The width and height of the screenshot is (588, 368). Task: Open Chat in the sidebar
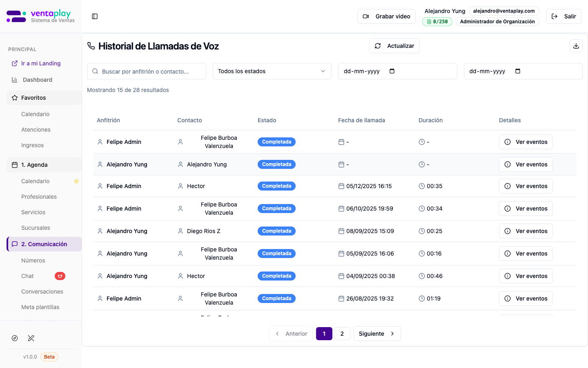(x=28, y=276)
